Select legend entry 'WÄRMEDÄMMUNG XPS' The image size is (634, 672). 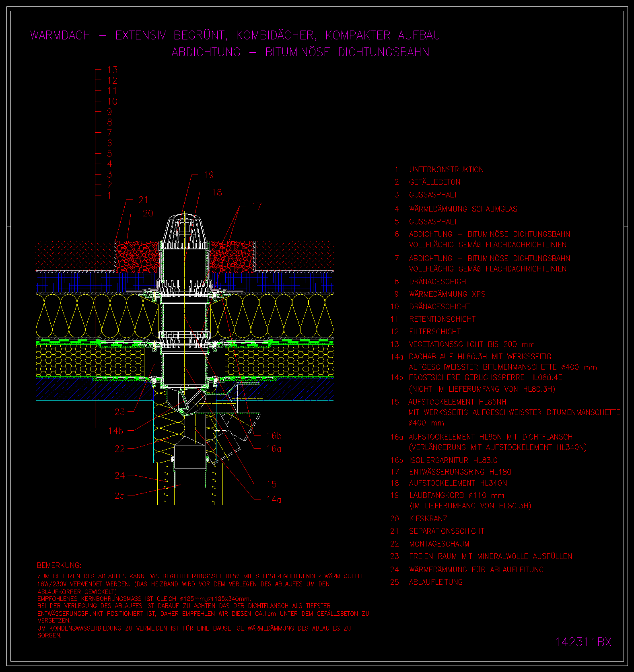[x=447, y=294]
